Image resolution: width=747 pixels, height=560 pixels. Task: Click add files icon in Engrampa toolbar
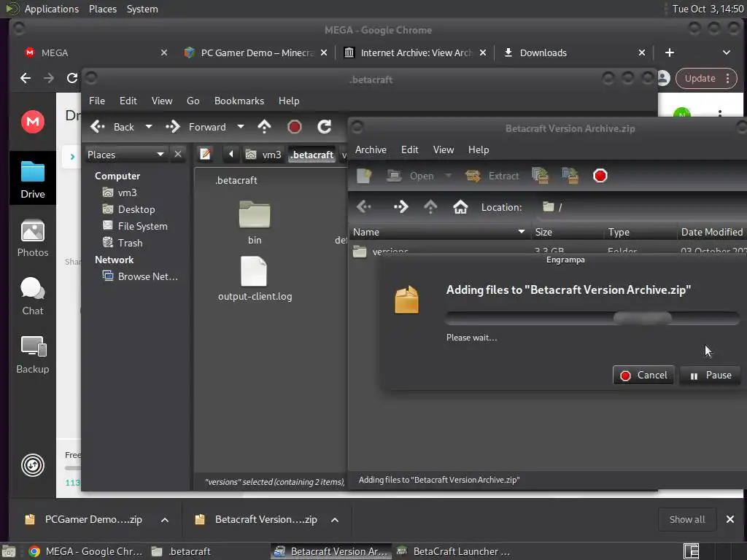pyautogui.click(x=541, y=176)
